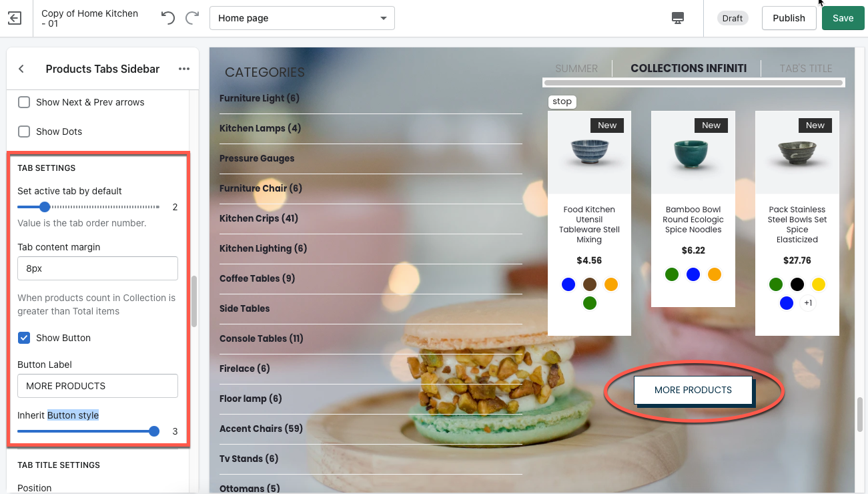
Task: Switch to desktop preview icon
Action: [x=678, y=18]
